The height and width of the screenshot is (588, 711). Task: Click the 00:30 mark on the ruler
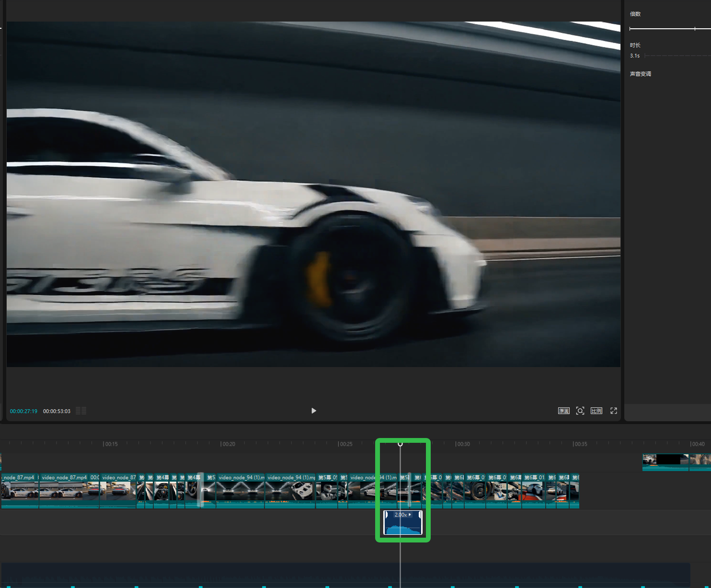(x=462, y=444)
